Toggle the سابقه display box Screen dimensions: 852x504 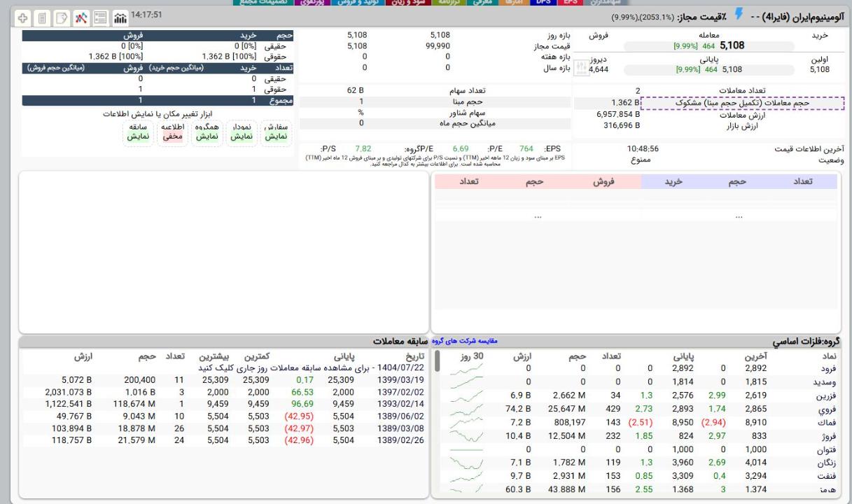(x=138, y=132)
